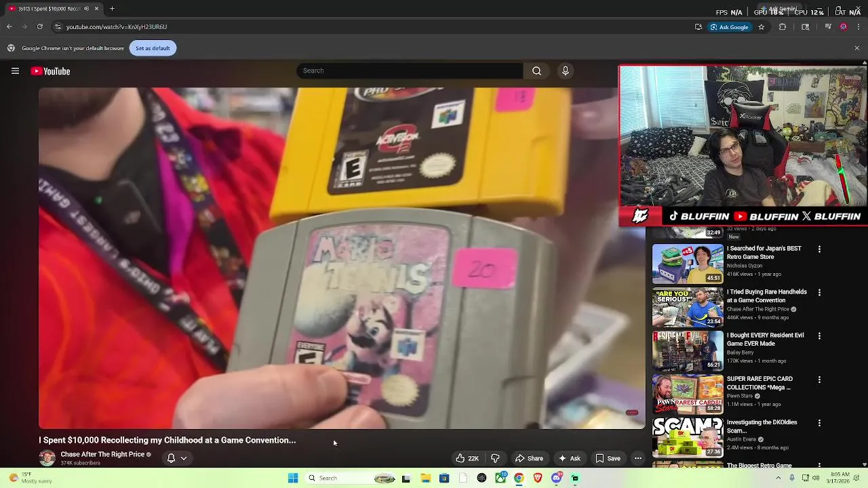Open the 'I Bought EVERY Resident Evil Game' thumbnail
868x488 pixels.
coord(688,350)
